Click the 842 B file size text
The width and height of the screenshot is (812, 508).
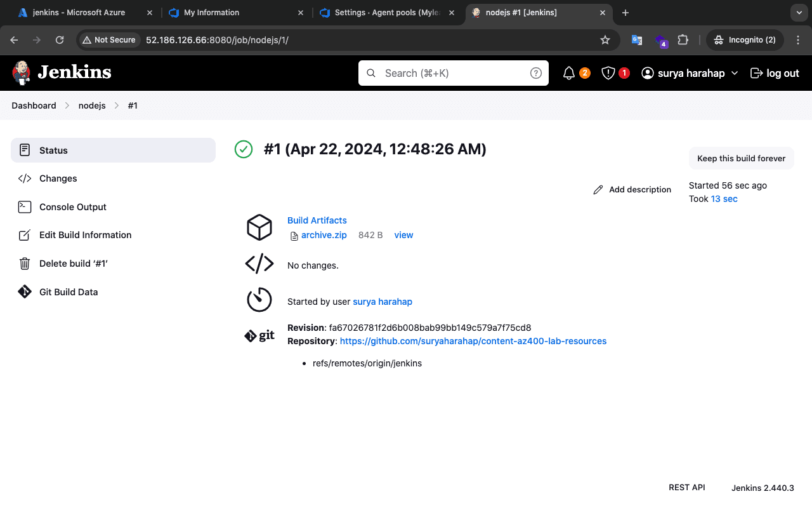click(x=370, y=235)
